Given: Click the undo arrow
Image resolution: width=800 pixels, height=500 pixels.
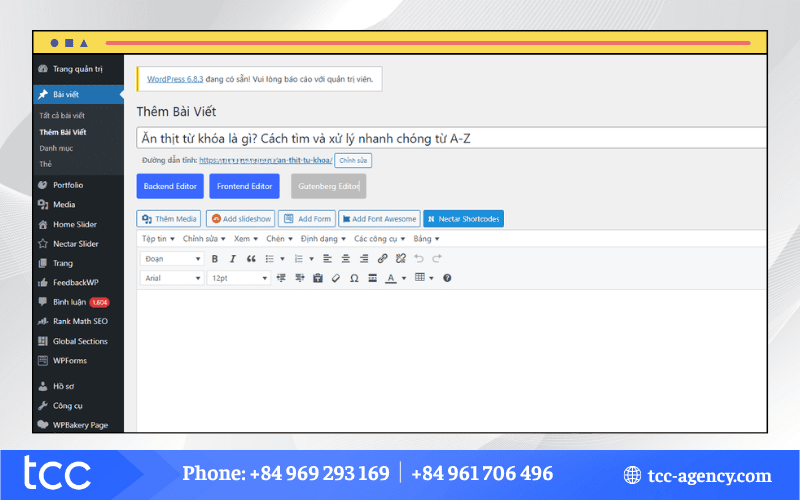Looking at the screenshot, I should click(x=419, y=258).
